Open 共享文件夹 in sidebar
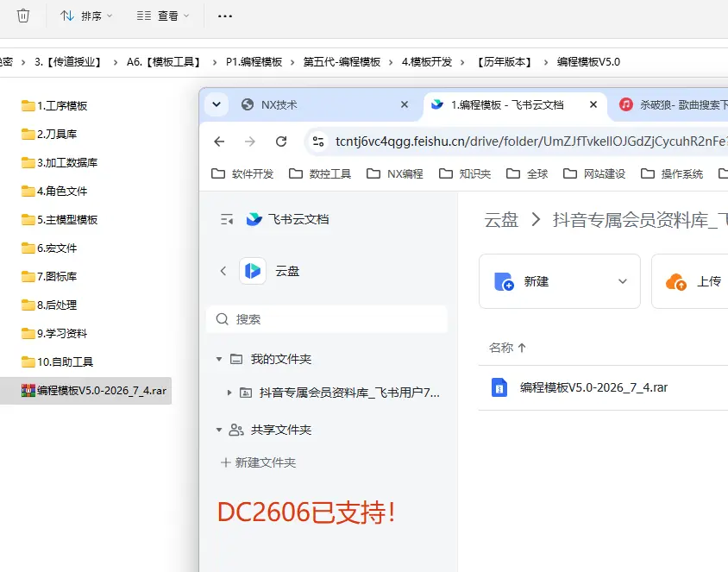The width and height of the screenshot is (728, 572). [280, 430]
